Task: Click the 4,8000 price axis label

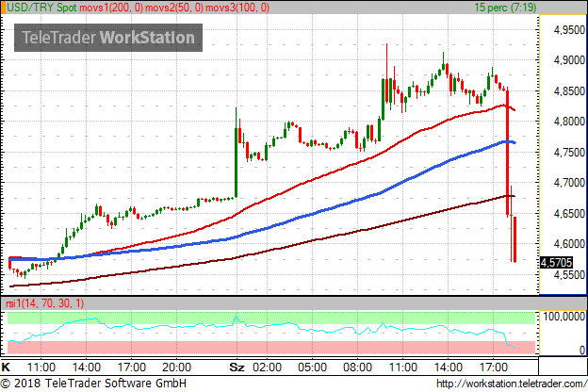Action: [569, 122]
